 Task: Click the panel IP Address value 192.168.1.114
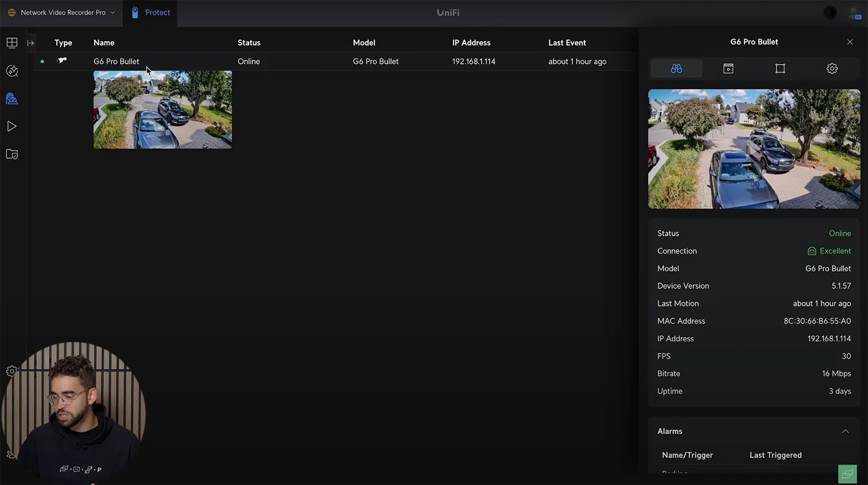coord(830,338)
